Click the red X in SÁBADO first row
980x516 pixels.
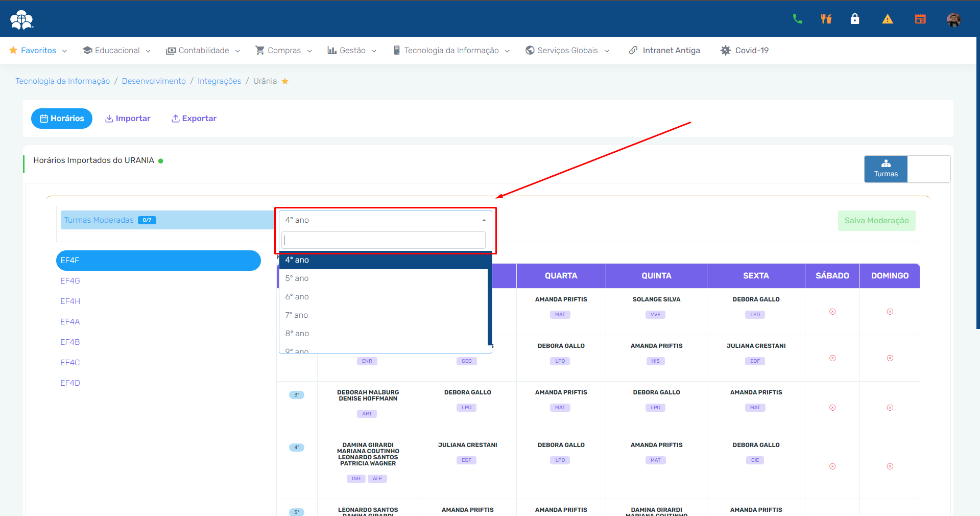(832, 312)
